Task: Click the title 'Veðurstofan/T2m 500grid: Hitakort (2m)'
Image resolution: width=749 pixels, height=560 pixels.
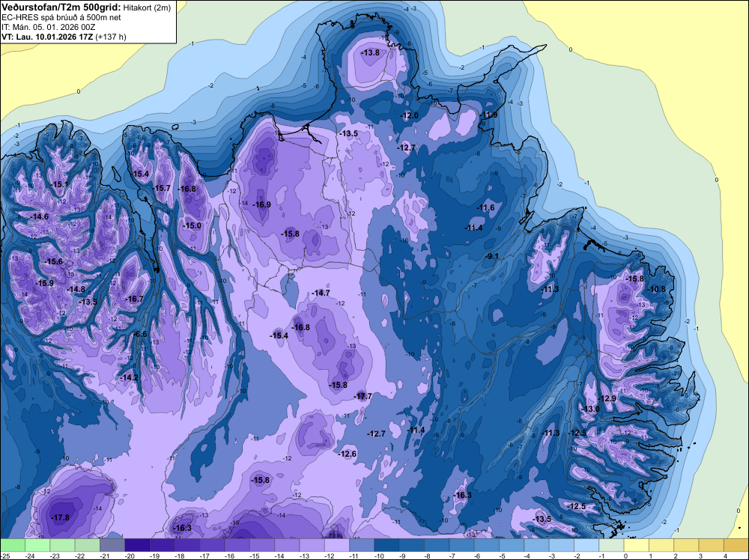Action: (86, 7)
